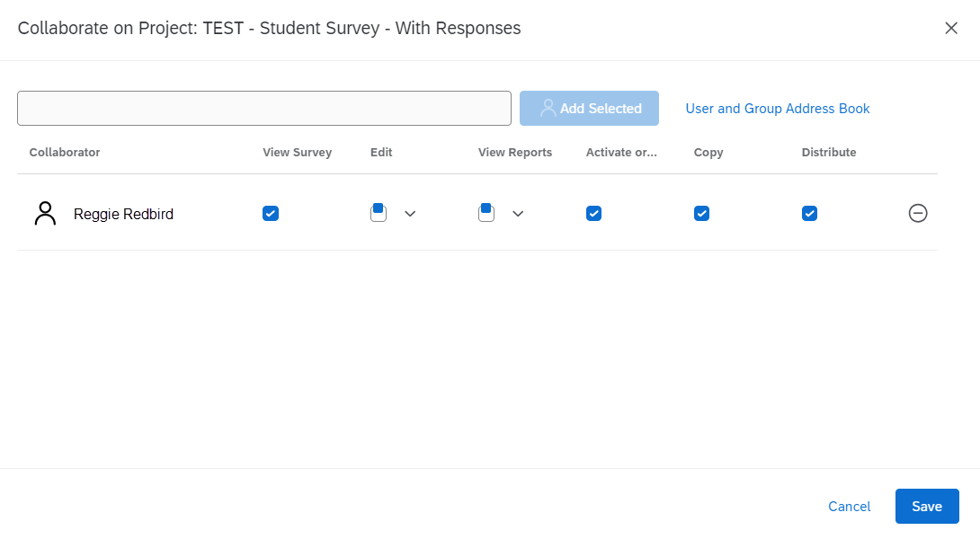The height and width of the screenshot is (539, 980).
Task: Click the Edit column header
Action: (x=381, y=153)
